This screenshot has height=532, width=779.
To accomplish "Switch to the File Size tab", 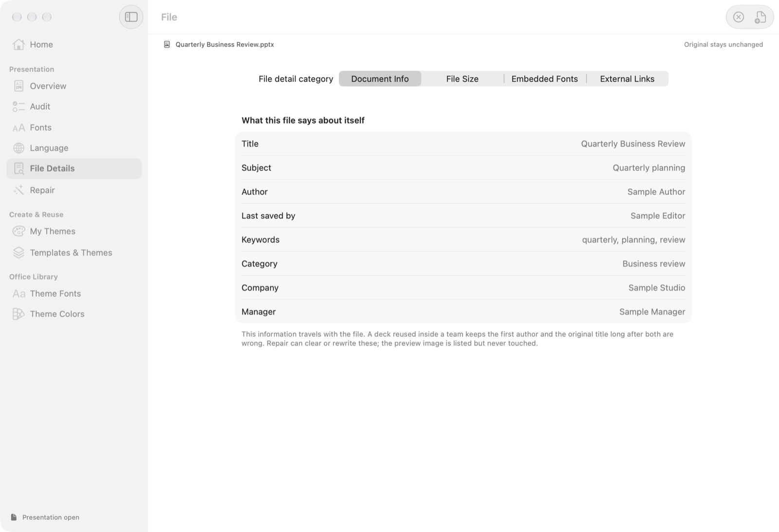I will click(x=462, y=79).
